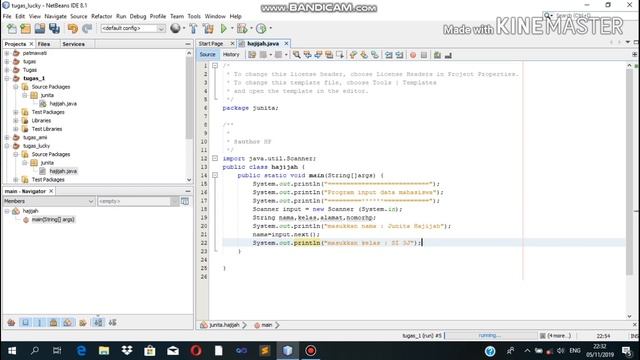Image resolution: width=640 pixels, height=360 pixels.
Task: Click the Undo arrow icon
Action: pos(73,29)
